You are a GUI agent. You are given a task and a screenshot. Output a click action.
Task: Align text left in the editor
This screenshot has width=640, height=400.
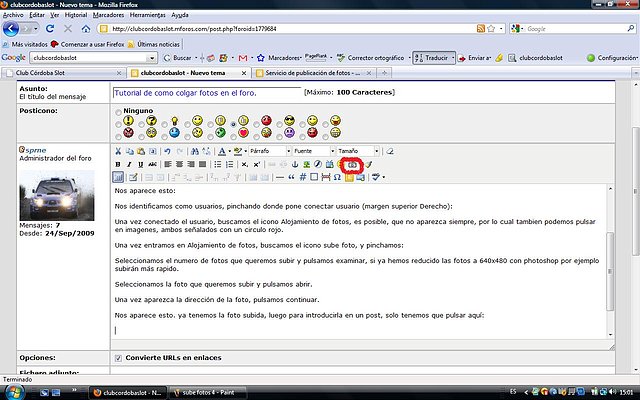click(x=168, y=164)
